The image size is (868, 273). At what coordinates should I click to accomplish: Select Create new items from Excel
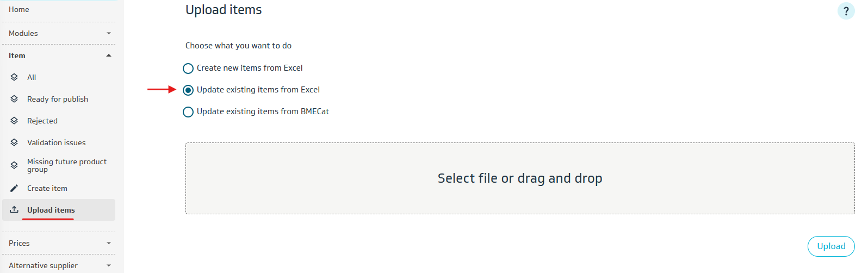(188, 69)
